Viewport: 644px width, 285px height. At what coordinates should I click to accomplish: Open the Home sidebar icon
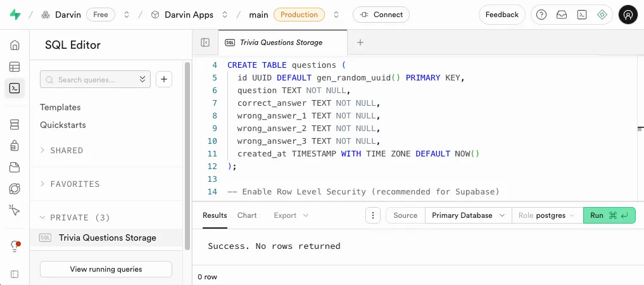(15, 45)
